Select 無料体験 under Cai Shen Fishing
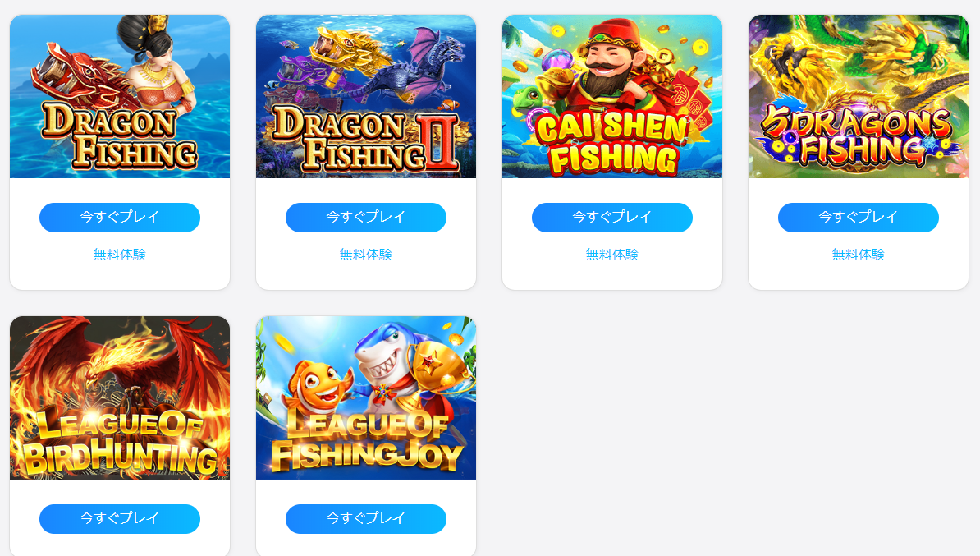Viewport: 980px width, 556px height. pyautogui.click(x=611, y=255)
